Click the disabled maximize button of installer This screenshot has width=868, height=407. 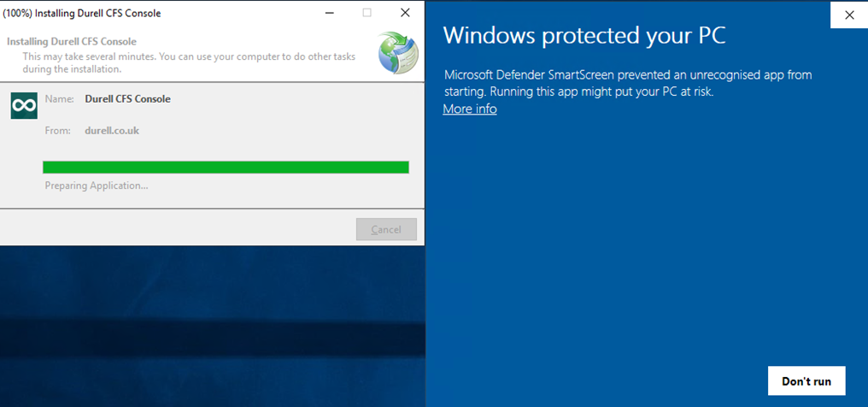pos(367,13)
